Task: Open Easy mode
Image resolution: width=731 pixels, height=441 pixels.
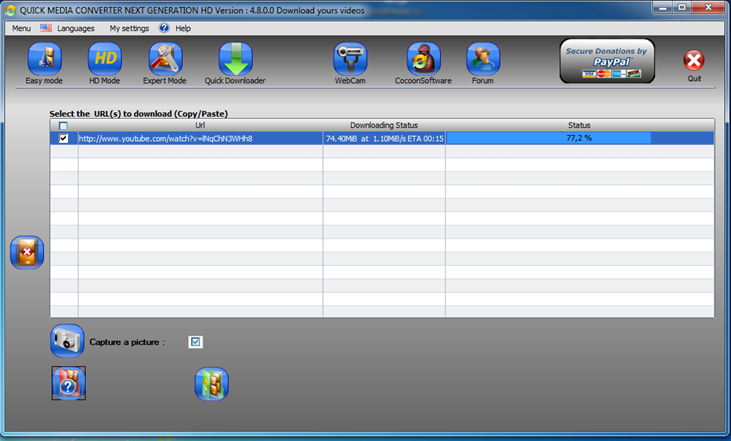Action: click(x=44, y=59)
